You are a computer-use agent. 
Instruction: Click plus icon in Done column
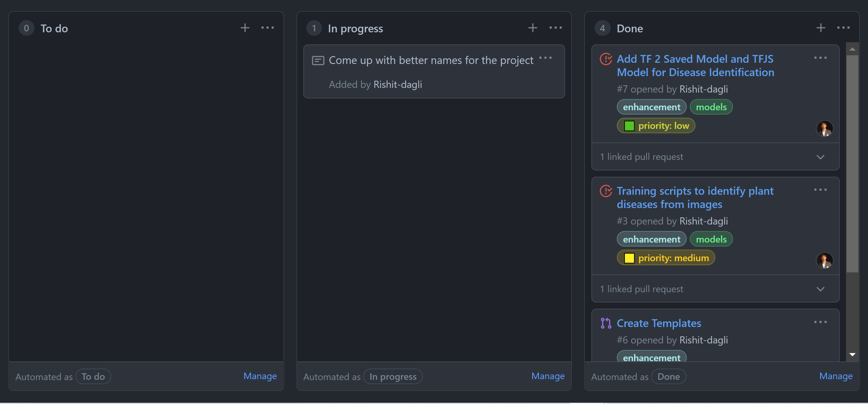pos(821,28)
